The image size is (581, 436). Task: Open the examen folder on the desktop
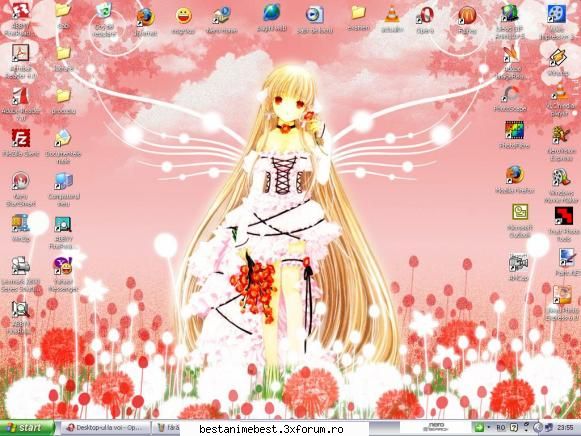coord(358,13)
